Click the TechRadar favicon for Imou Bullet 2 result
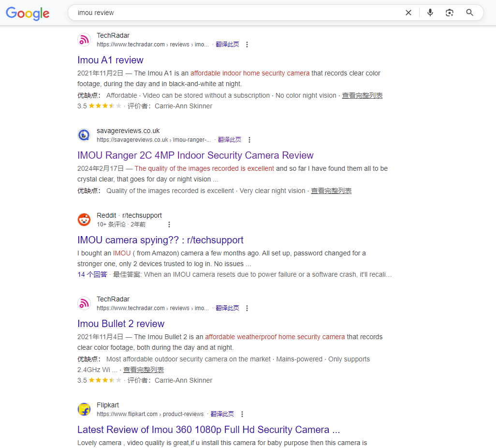Screen dimensions: 496x448 [x=84, y=304]
